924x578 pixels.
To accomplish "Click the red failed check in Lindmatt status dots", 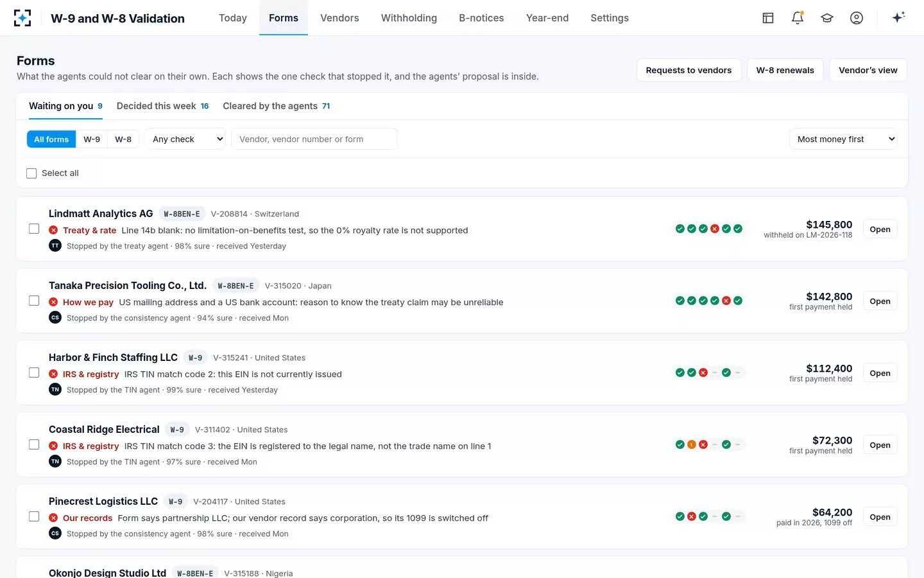I will pos(715,229).
